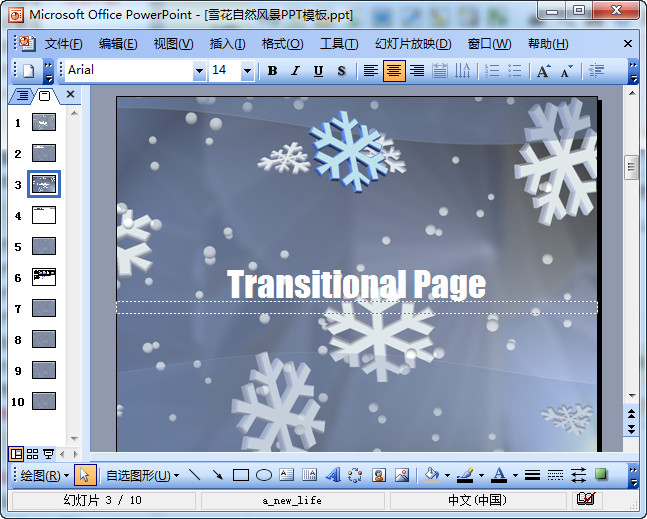
Task: Align text right
Action: tap(417, 71)
